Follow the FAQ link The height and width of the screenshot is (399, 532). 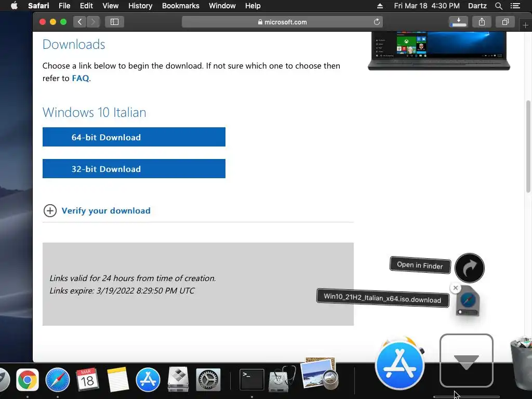pos(81,78)
